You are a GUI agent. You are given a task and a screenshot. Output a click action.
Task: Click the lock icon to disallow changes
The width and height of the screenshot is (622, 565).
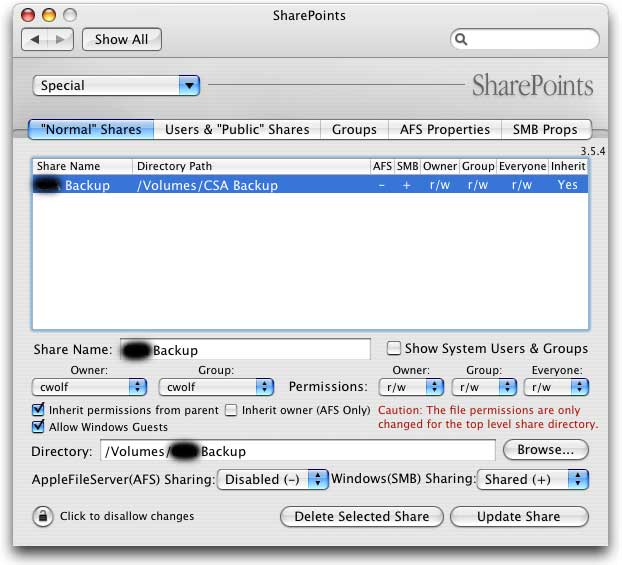click(x=43, y=517)
